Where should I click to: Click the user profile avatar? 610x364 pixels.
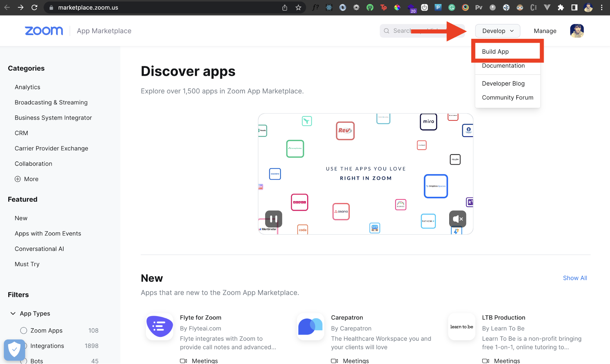pos(577,31)
